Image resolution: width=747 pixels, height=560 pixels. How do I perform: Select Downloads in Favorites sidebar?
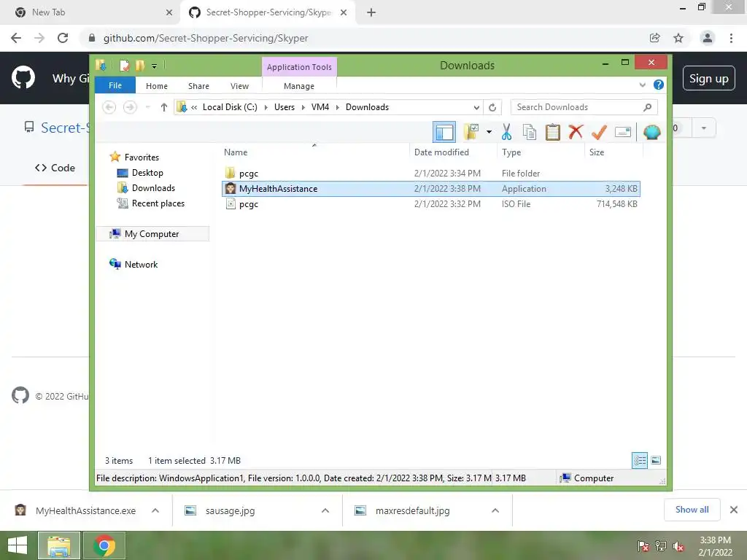coord(153,188)
